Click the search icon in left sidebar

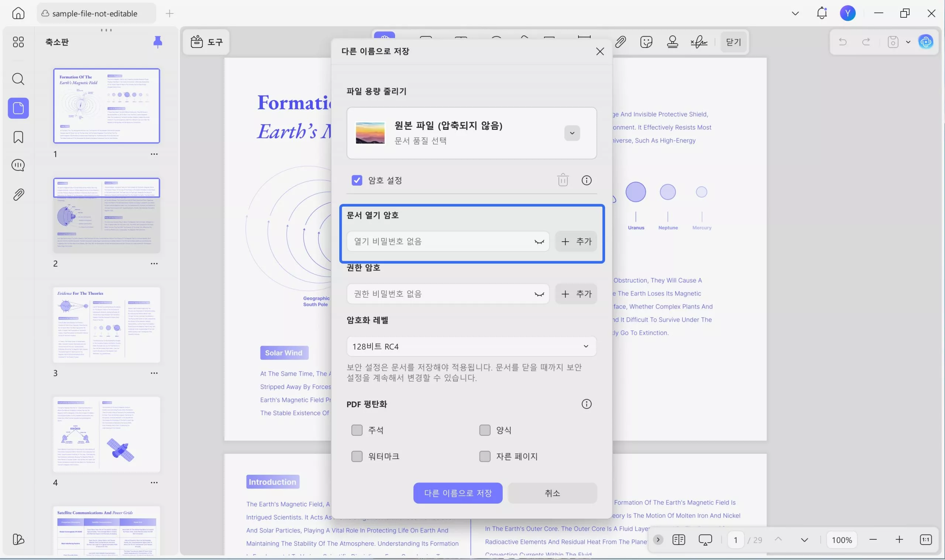pos(18,79)
